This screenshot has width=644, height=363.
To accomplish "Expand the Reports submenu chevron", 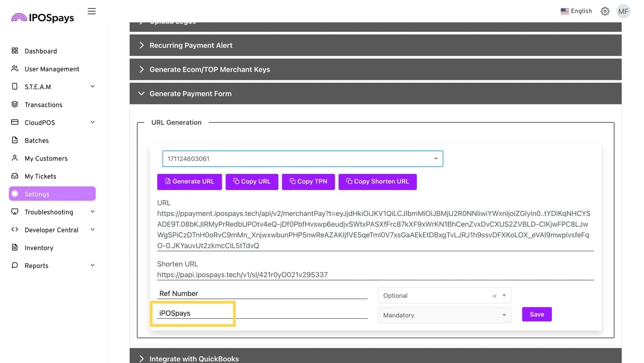I will [93, 265].
